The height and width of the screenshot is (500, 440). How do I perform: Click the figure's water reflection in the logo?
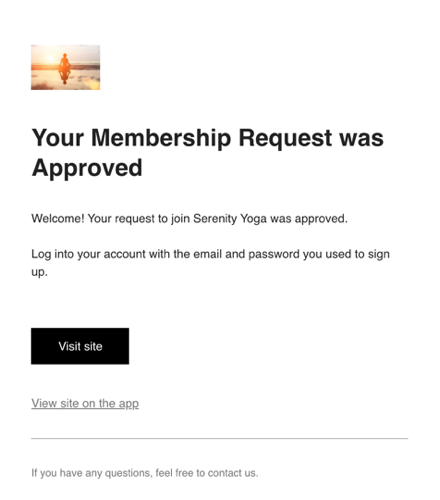64,76
